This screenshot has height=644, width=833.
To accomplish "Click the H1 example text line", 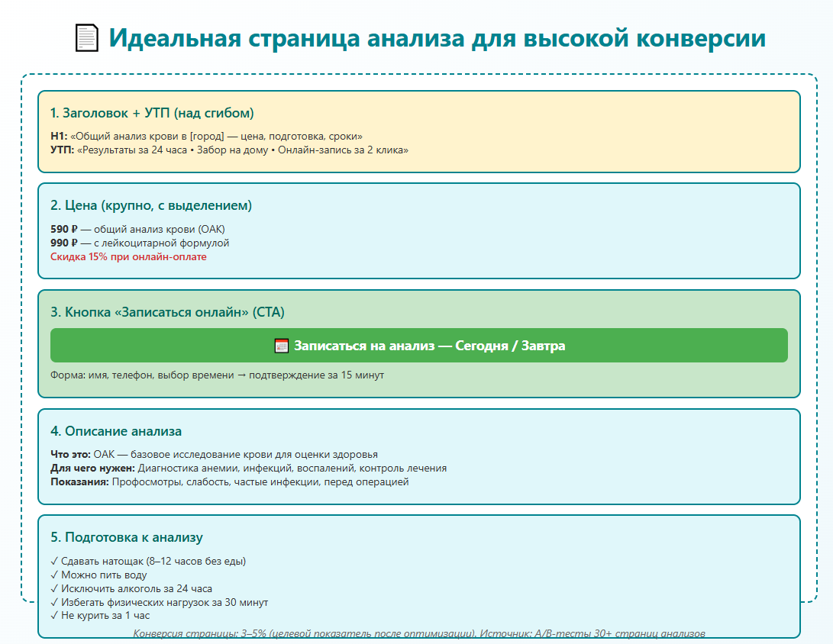I will coord(207,137).
